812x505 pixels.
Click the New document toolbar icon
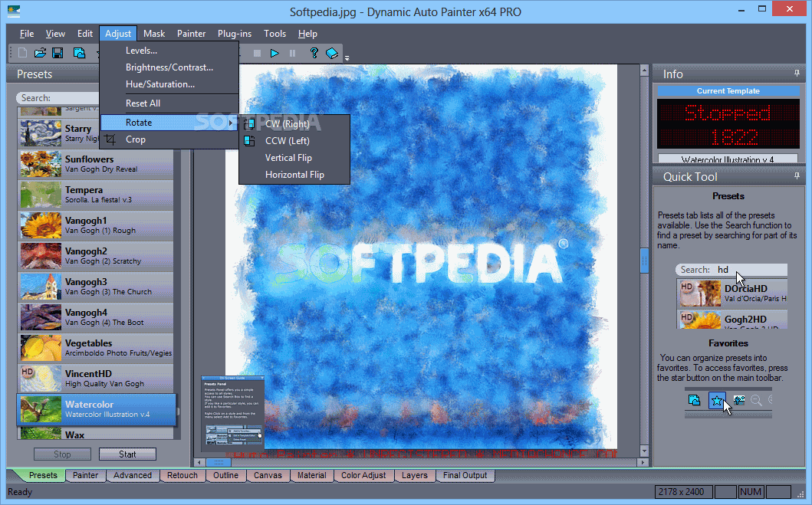coord(22,53)
